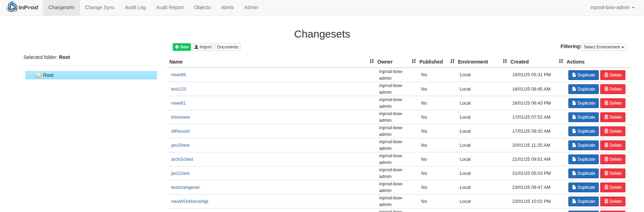Sort by Name column sort icon

[372, 61]
